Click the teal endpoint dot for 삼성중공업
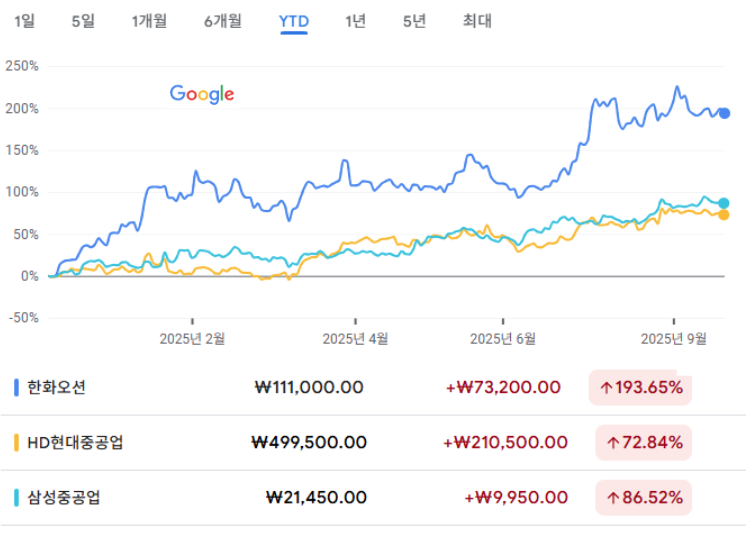Screen dimensions: 751x534 coord(723,203)
